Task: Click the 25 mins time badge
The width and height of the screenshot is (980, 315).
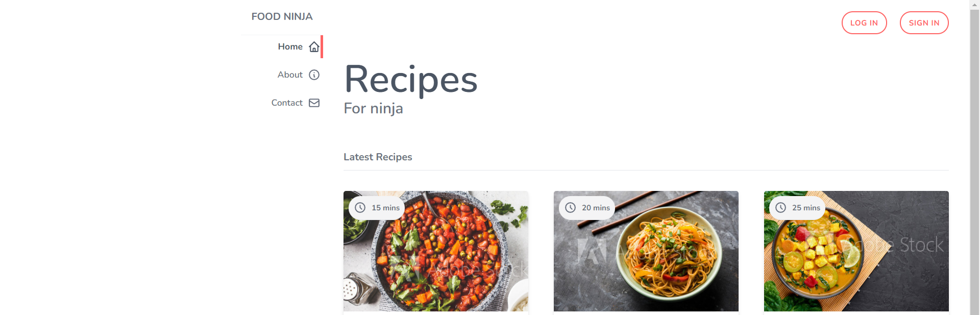Action: tap(797, 208)
